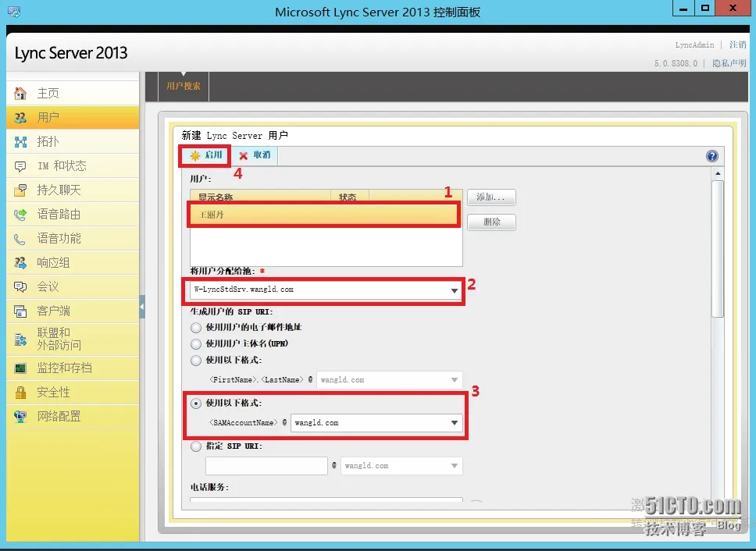Click the red X icon on 取消
This screenshot has height=551, width=756.
coord(243,155)
